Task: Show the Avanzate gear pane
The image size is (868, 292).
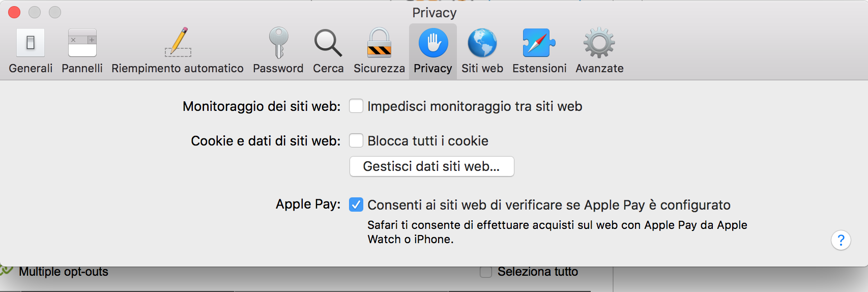Action: click(x=599, y=51)
